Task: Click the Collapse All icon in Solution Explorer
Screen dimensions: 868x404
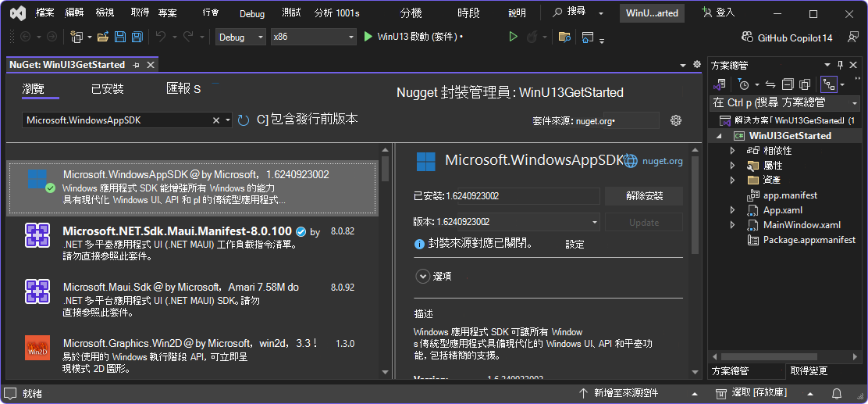Action: [x=787, y=85]
